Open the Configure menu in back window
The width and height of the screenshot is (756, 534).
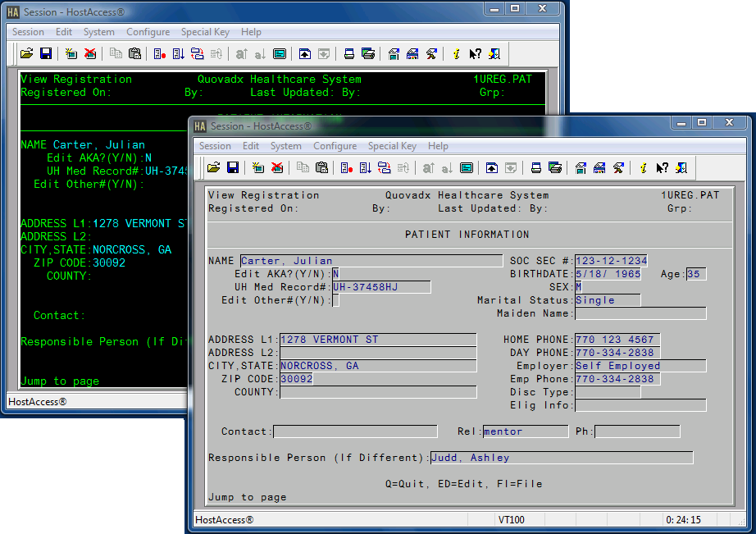[x=148, y=32]
